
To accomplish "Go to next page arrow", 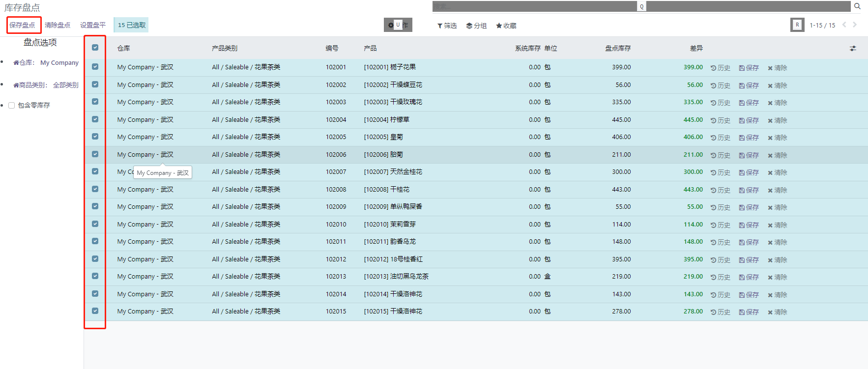I will 855,25.
